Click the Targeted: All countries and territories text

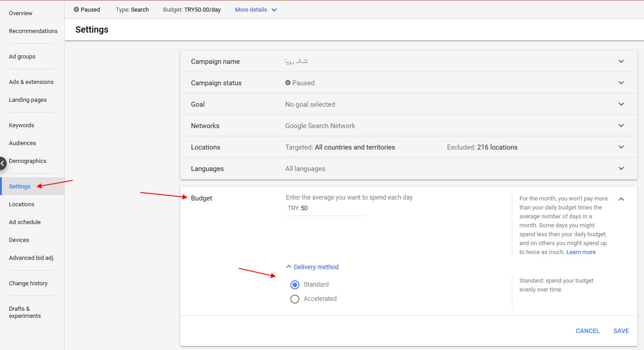pyautogui.click(x=340, y=147)
